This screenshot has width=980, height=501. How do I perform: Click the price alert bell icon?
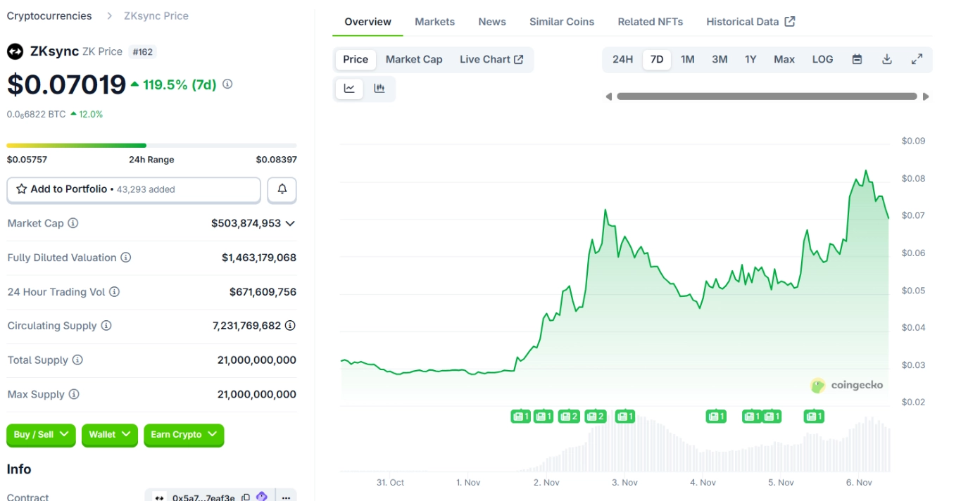[282, 189]
